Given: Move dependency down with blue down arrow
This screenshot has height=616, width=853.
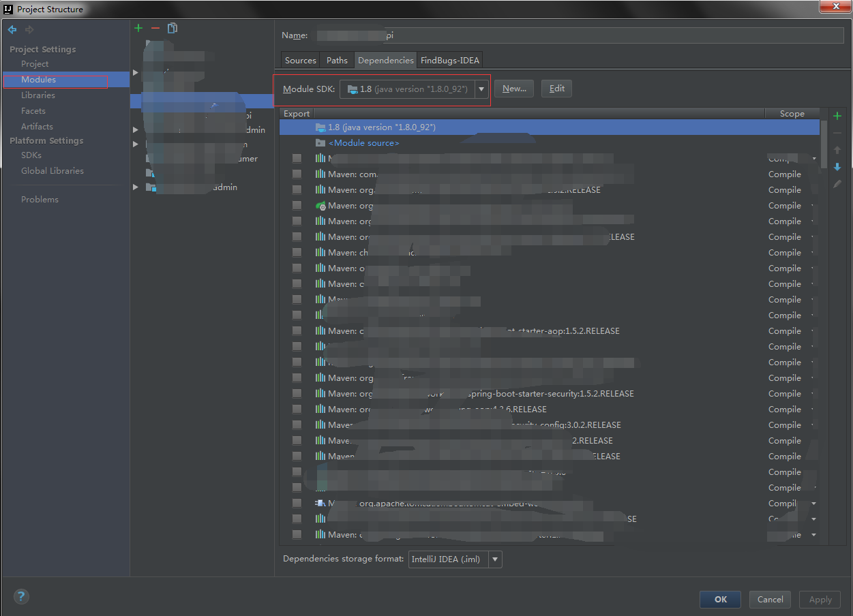Looking at the screenshot, I should coord(837,167).
